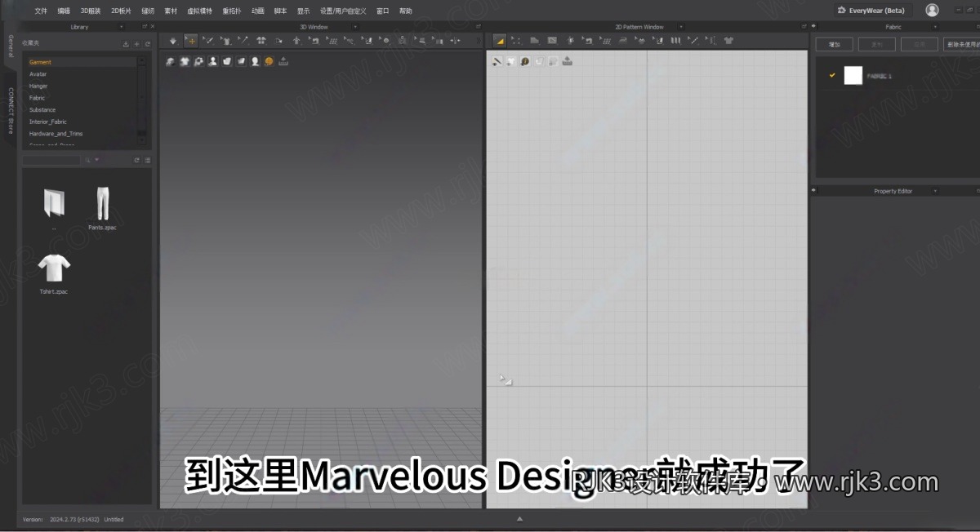Click the head silhouette icon in 3D view
This screenshot has width=980, height=532.
click(x=255, y=61)
